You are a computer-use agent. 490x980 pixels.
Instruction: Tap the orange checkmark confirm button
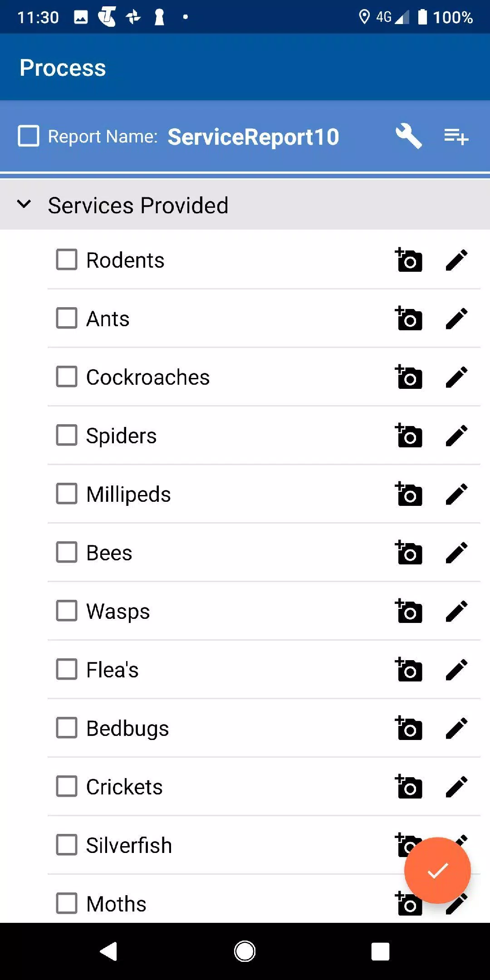click(437, 870)
